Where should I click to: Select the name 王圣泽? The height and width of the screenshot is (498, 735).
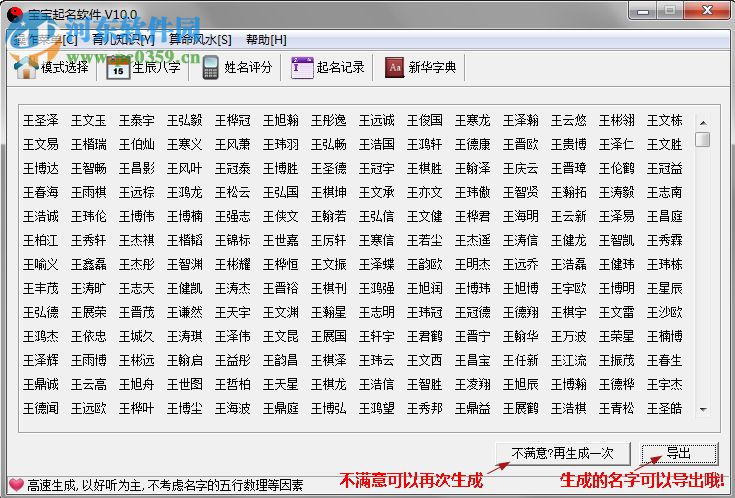[x=41, y=121]
